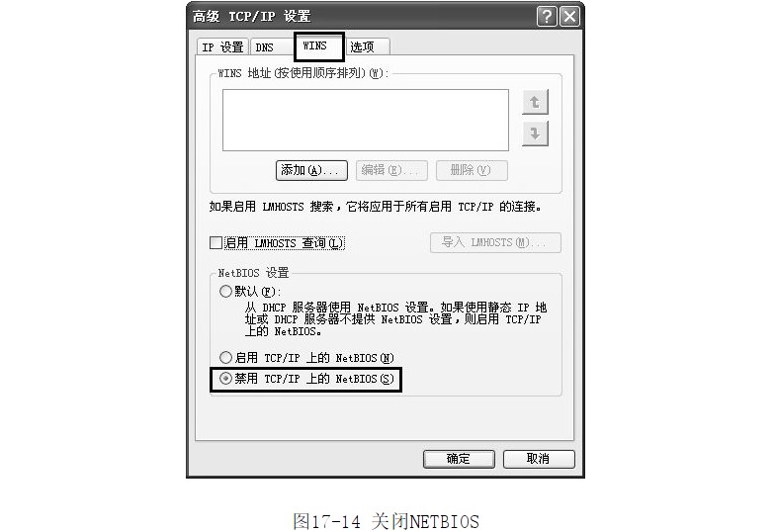
Task: Click the 删除 button
Action: 472,171
